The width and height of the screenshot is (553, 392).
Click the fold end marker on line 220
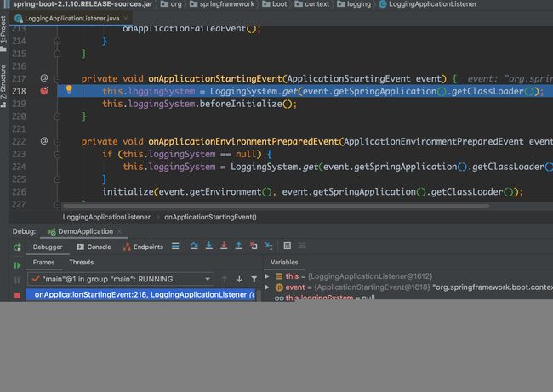tap(57, 116)
